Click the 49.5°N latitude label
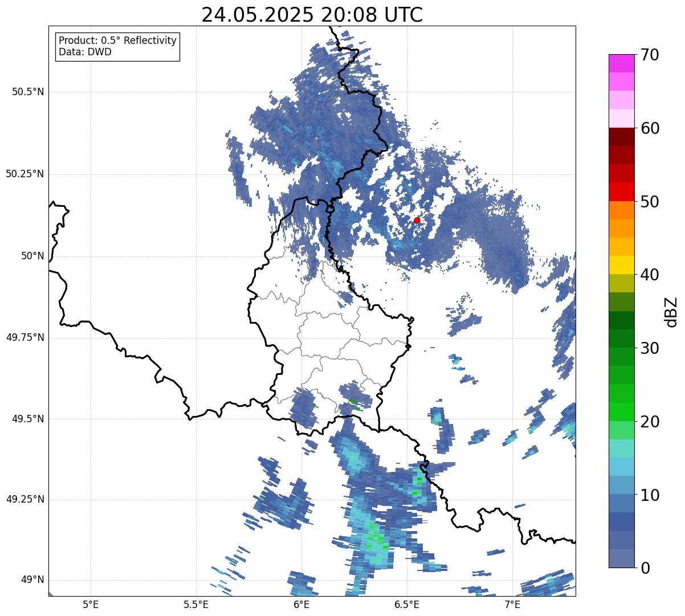 (28, 419)
